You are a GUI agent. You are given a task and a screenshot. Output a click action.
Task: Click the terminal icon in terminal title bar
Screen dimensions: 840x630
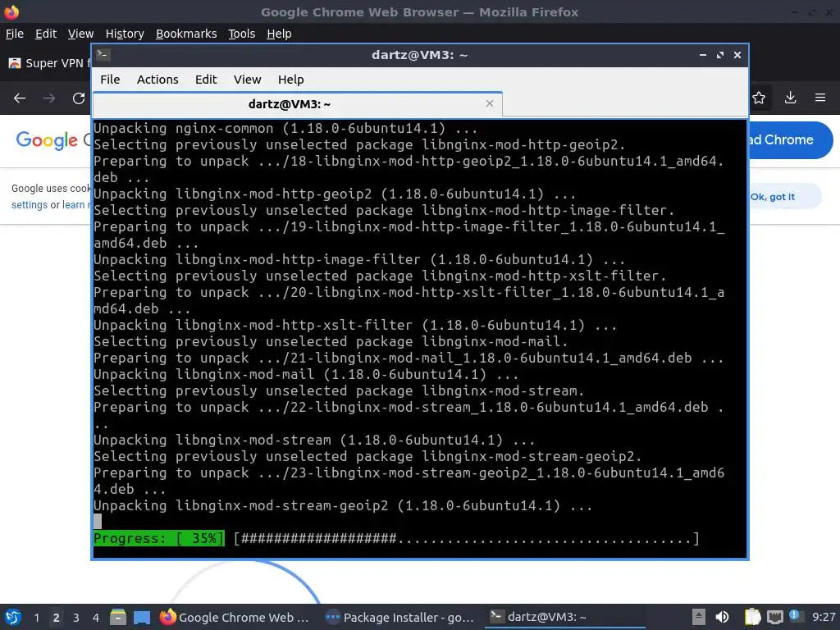[103, 55]
